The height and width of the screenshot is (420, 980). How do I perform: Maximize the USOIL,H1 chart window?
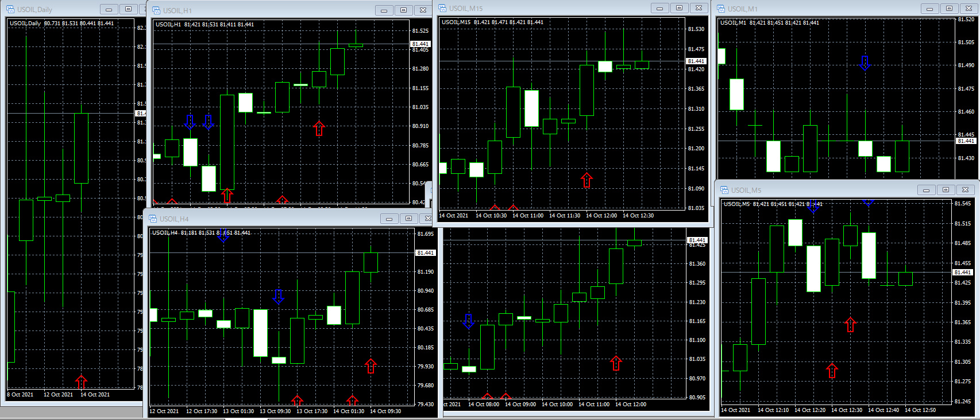point(403,10)
